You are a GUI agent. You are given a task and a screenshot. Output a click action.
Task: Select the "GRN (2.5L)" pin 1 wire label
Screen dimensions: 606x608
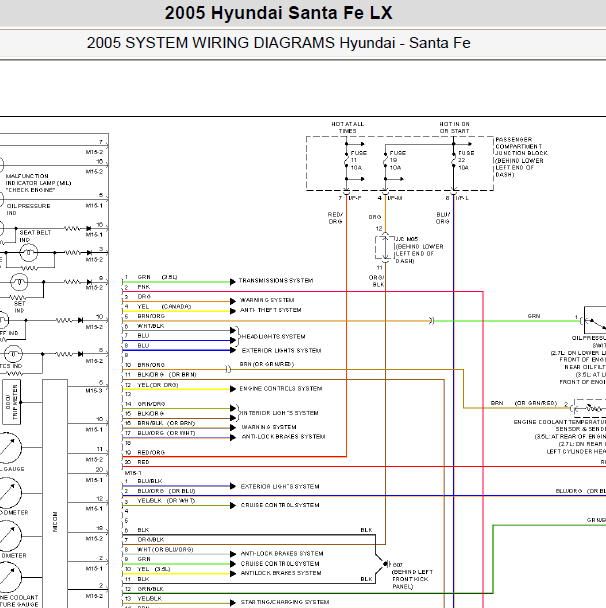(157, 277)
